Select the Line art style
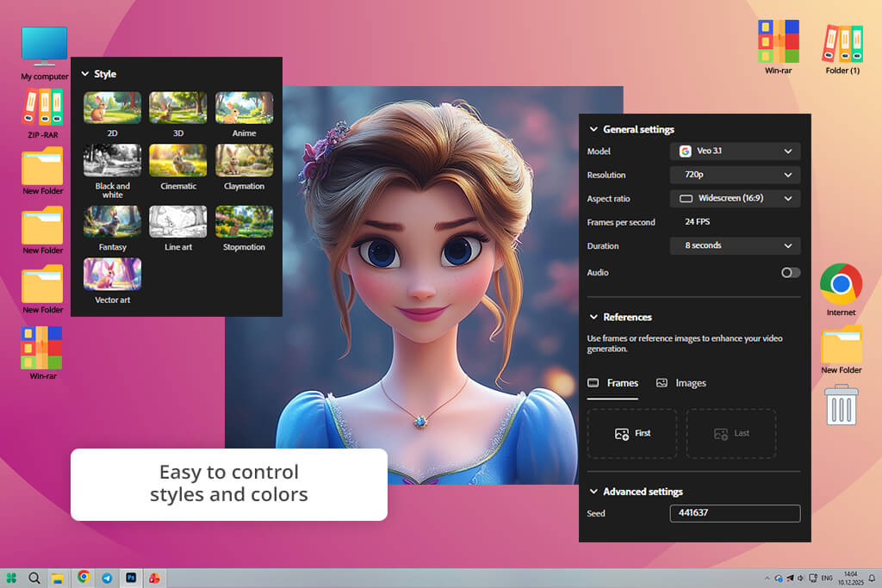Image resolution: width=882 pixels, height=588 pixels. [x=177, y=221]
